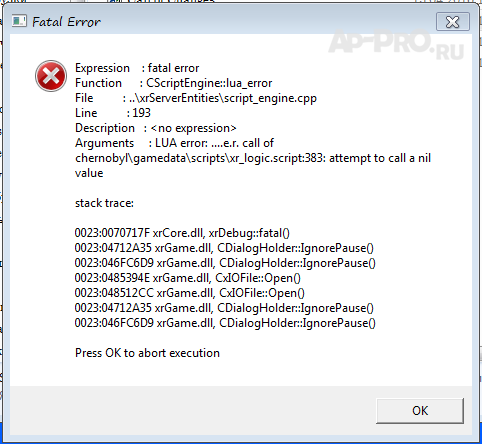Select the CScriptEngine::lua_error function line

click(x=174, y=83)
